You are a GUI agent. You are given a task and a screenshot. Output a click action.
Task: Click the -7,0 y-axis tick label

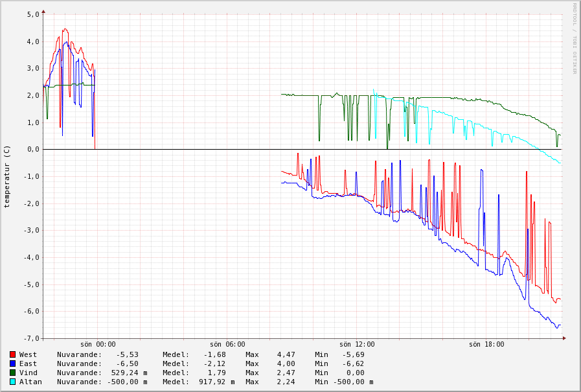point(31,338)
